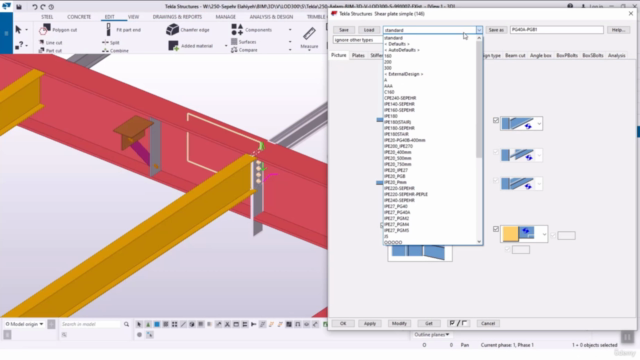Screen dimensions: 640x360
Task: Toggle checkbox beside the third shear plate option
Action: coord(496,180)
